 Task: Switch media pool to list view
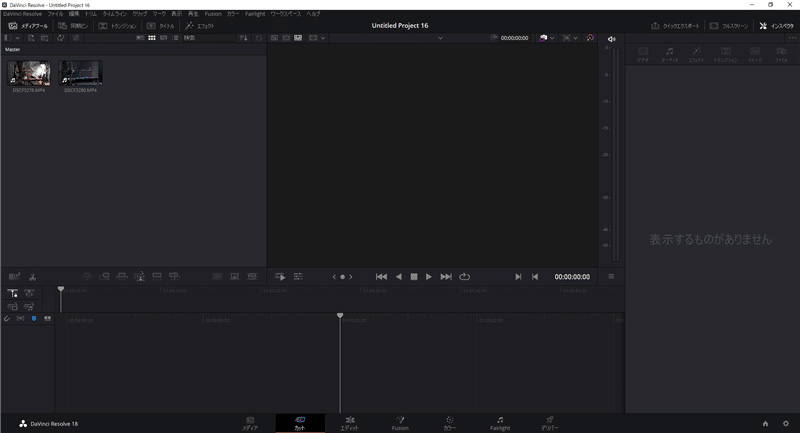click(x=176, y=38)
